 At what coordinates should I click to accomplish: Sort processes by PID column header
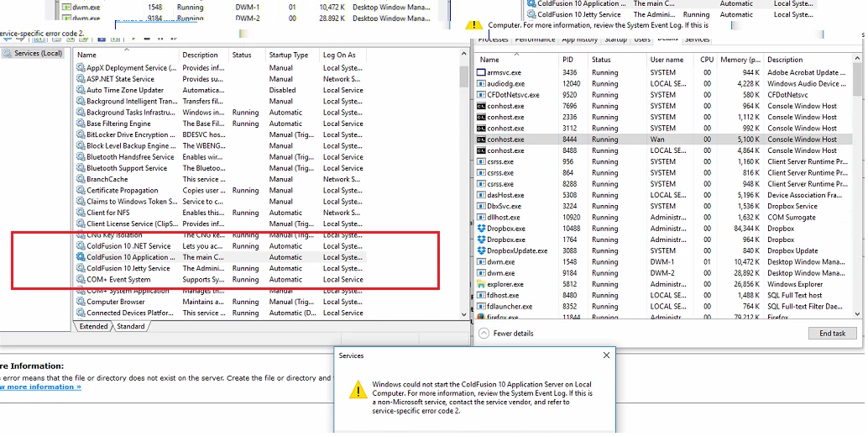coord(573,60)
